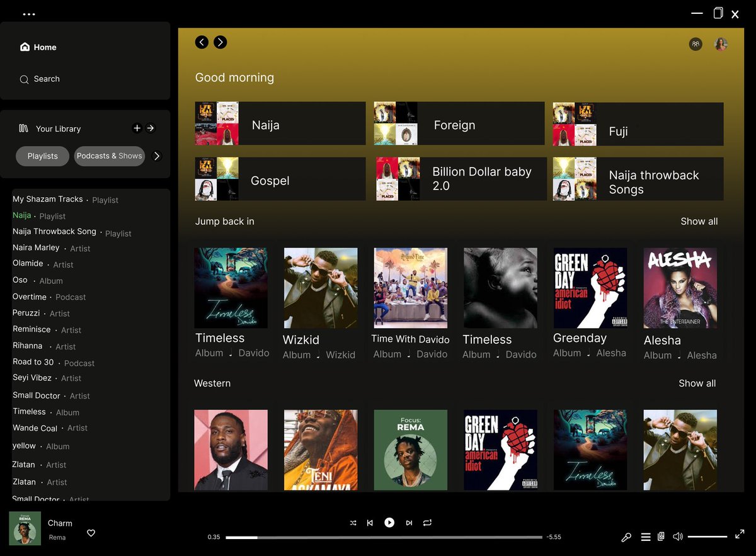756x556 pixels.
Task: Click Show all for Jump back in
Action: tap(699, 222)
